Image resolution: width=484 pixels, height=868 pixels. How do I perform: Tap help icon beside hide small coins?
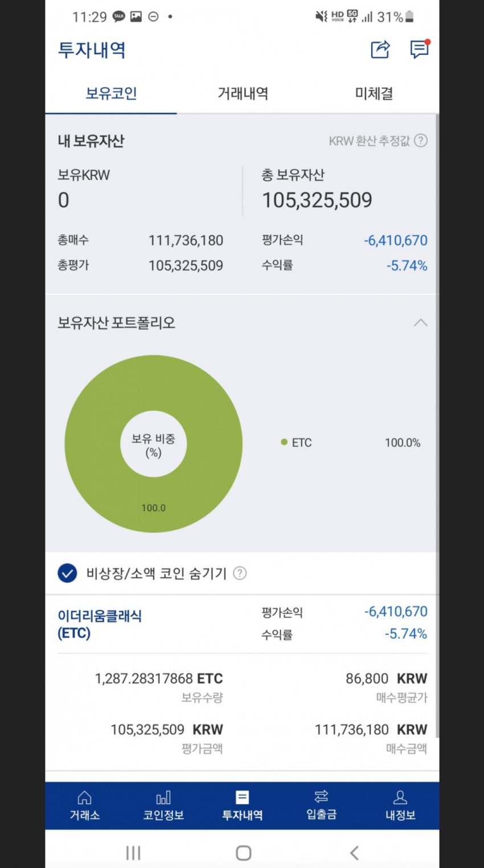(240, 574)
